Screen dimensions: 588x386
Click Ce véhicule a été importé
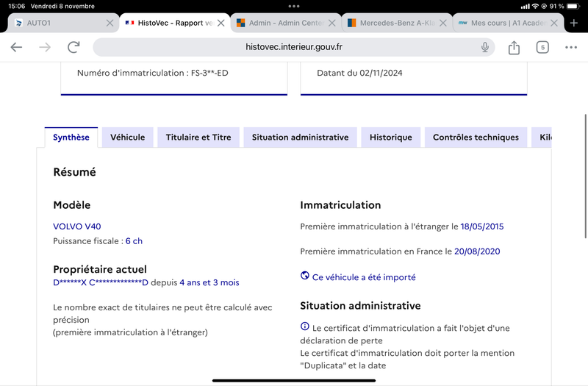click(x=364, y=277)
